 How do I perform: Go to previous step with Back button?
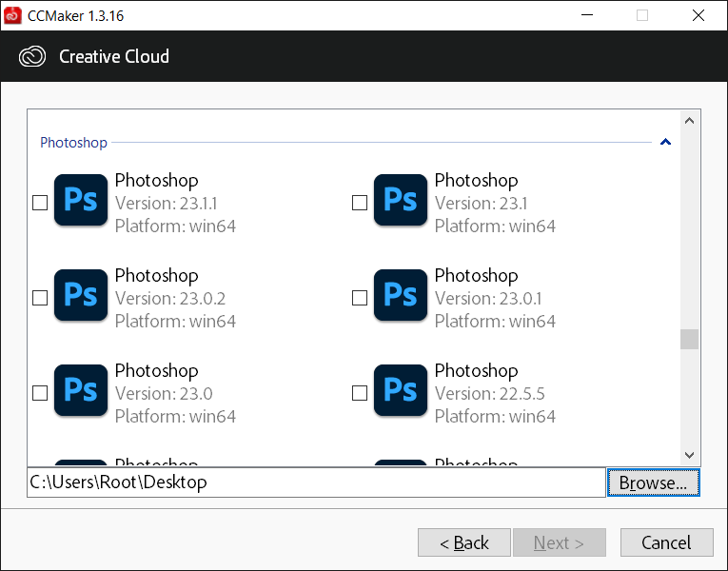tap(463, 542)
